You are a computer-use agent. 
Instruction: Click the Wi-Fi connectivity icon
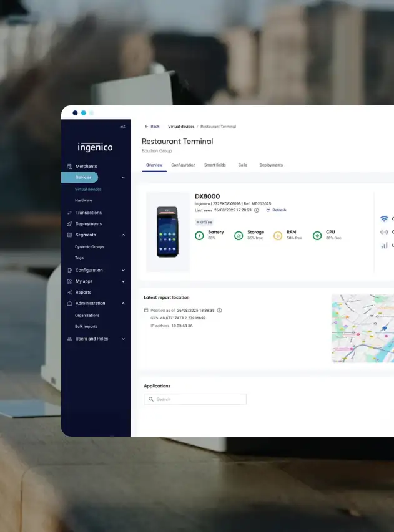(x=384, y=219)
